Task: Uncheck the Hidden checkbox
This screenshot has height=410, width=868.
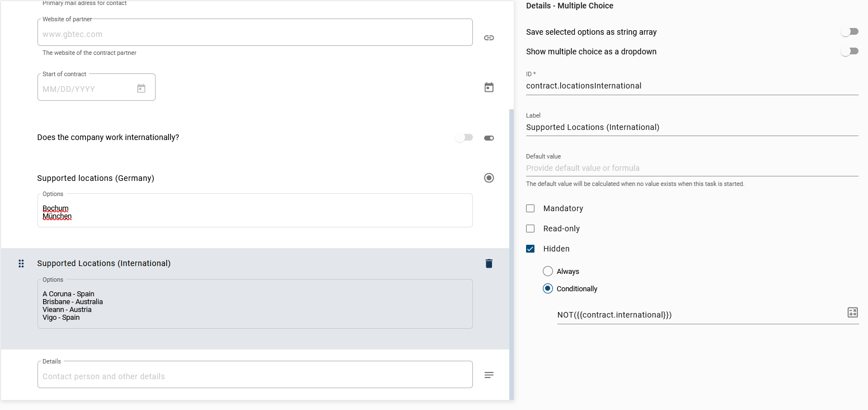Action: pyautogui.click(x=530, y=248)
